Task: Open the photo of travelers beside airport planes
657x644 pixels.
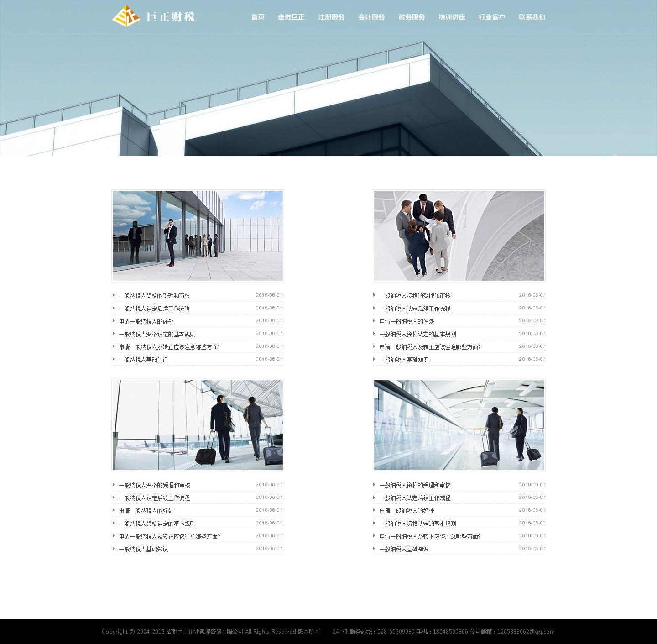Action: pos(198,425)
